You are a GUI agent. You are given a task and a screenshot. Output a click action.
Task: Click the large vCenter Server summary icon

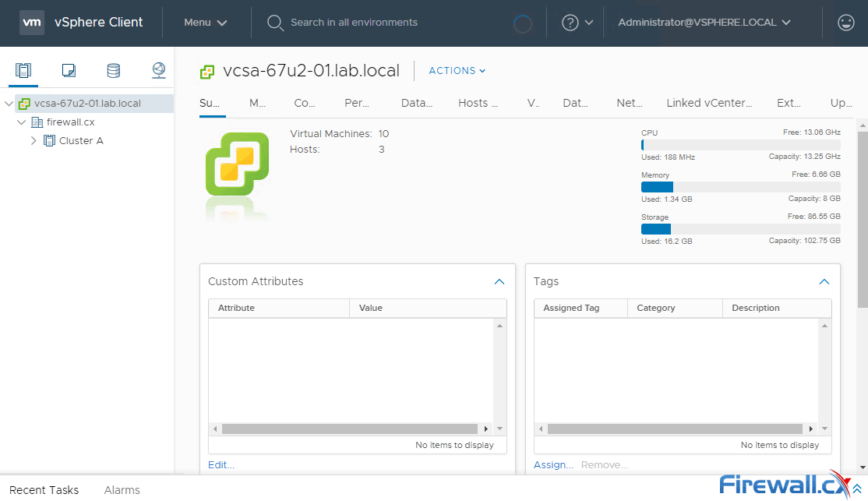click(x=238, y=164)
